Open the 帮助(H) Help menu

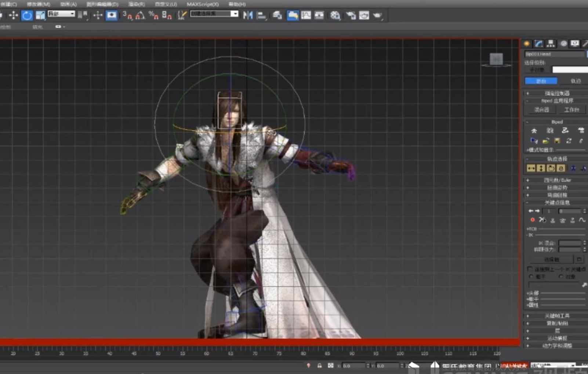click(237, 4)
